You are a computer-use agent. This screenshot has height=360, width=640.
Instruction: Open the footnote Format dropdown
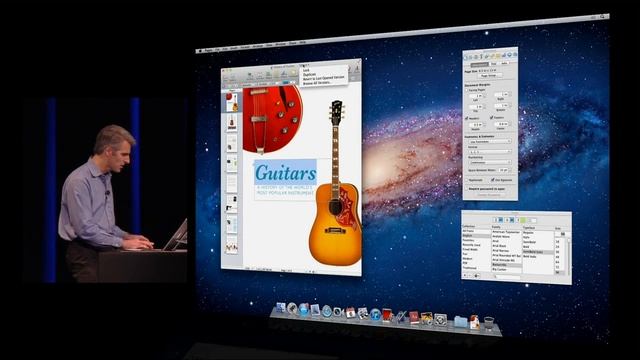(490, 151)
